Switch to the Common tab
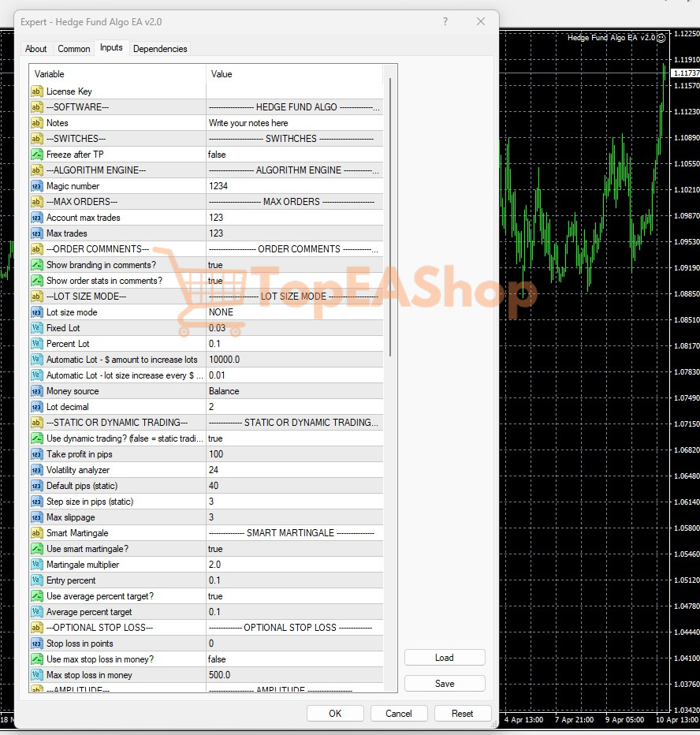Image resolution: width=700 pixels, height=735 pixels. (73, 48)
